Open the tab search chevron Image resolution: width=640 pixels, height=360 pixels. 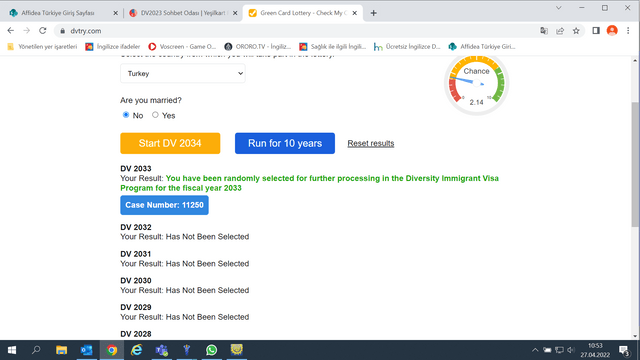point(558,8)
